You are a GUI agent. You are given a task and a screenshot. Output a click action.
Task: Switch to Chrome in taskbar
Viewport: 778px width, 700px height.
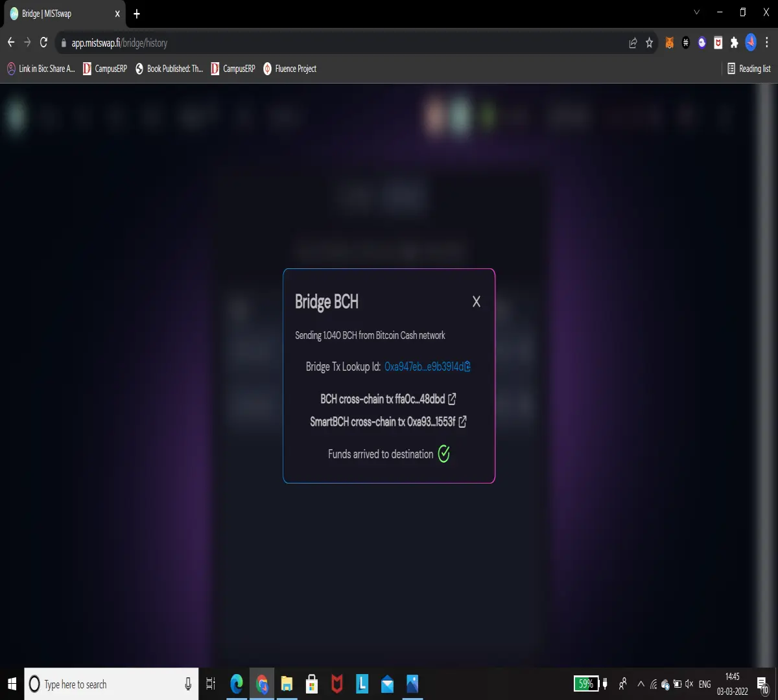click(x=262, y=684)
